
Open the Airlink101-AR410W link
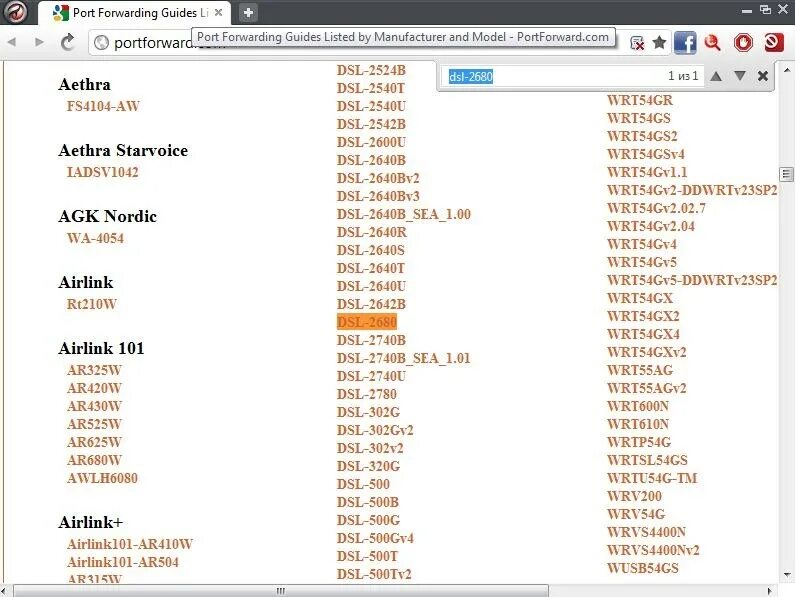pos(130,544)
